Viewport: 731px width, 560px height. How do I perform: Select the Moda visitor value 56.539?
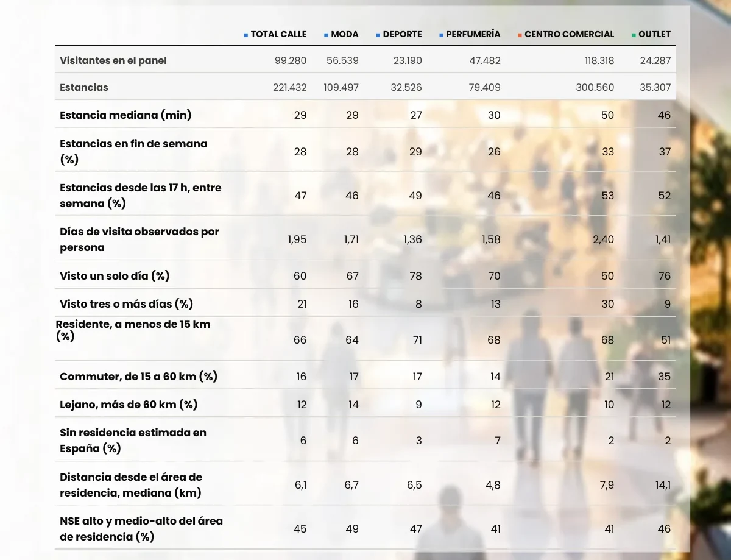tap(342, 60)
